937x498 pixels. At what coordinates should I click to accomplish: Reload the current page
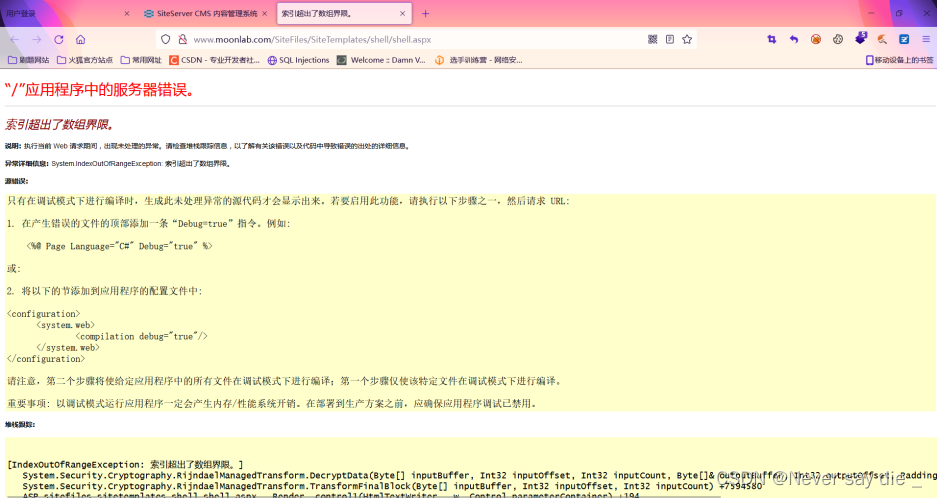coord(59,39)
